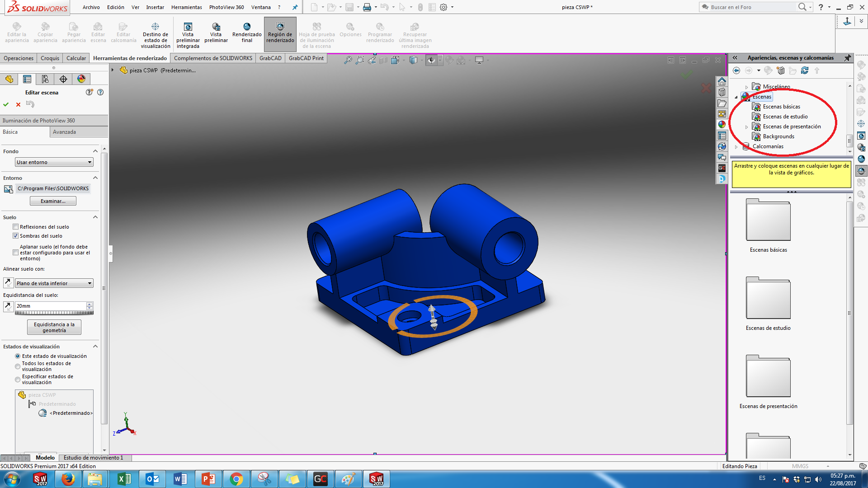The image size is (868, 488).
Task: Select Backgrounds tree item
Action: [x=778, y=136]
